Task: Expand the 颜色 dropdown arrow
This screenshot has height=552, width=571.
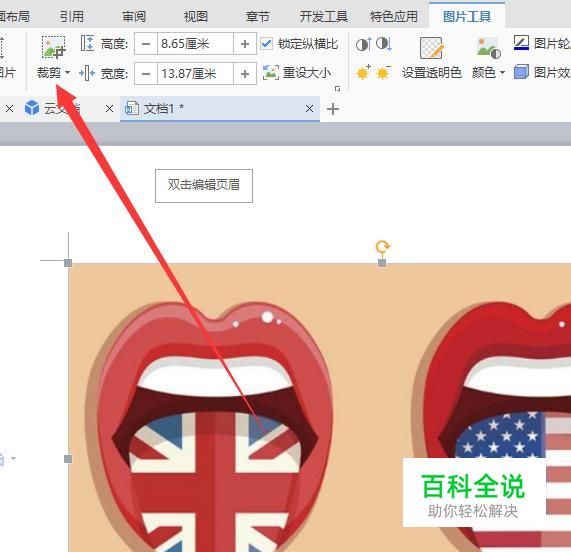Action: click(503, 73)
